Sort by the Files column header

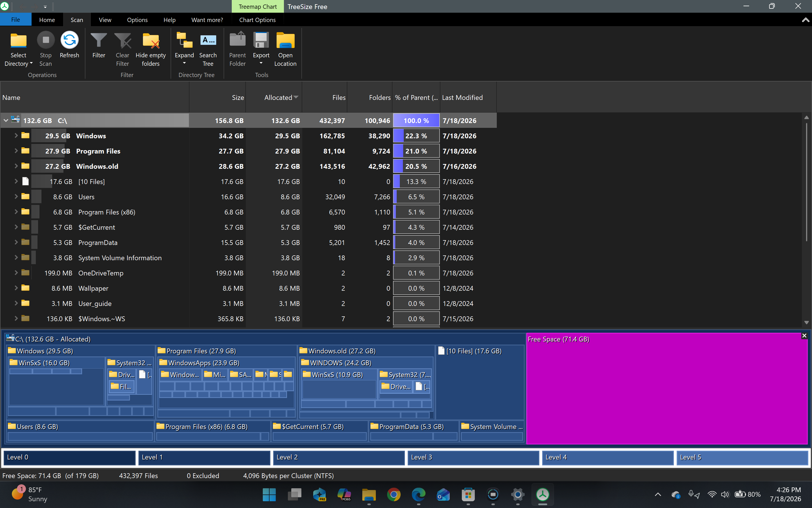pos(325,97)
